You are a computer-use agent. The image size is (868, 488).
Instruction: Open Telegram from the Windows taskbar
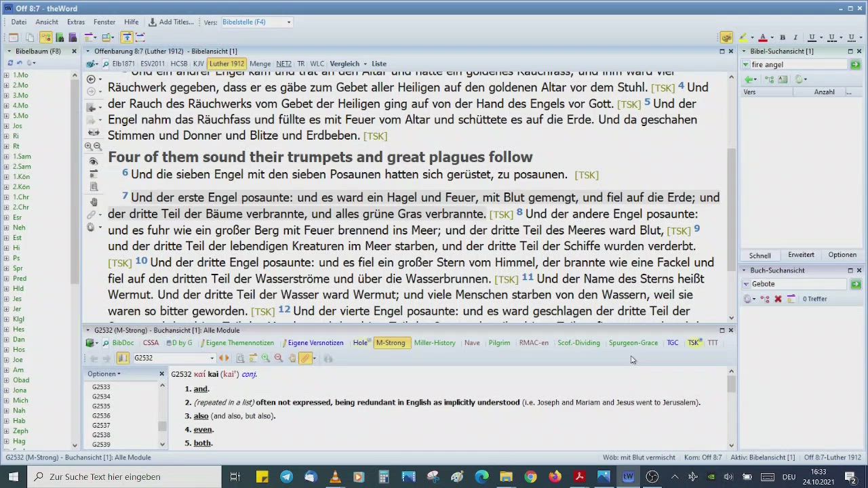pos(286,476)
